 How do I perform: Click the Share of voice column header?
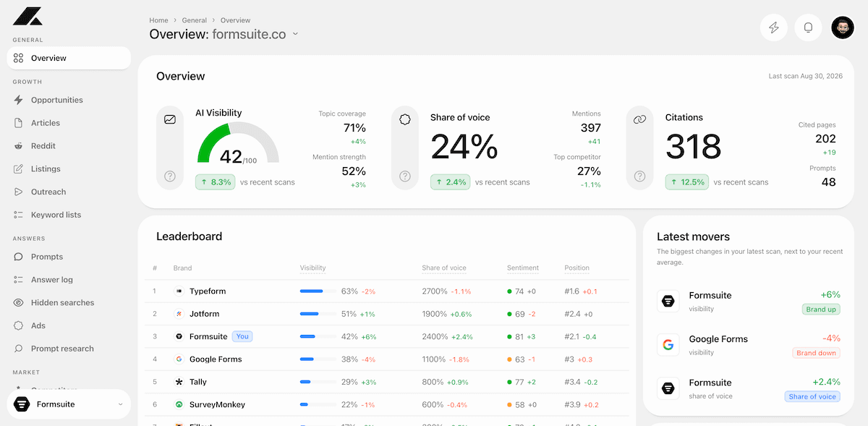coord(444,268)
